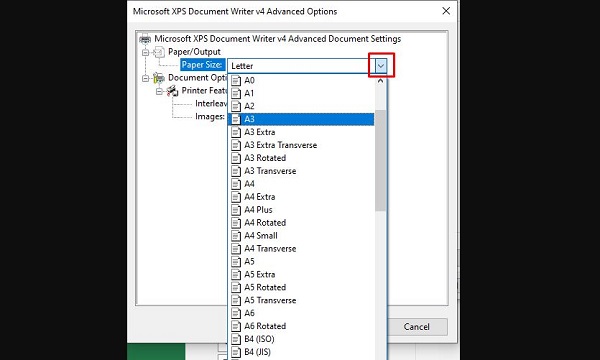Click the page icon beside A5 Transverse
The height and width of the screenshot is (360, 600).
236,300
